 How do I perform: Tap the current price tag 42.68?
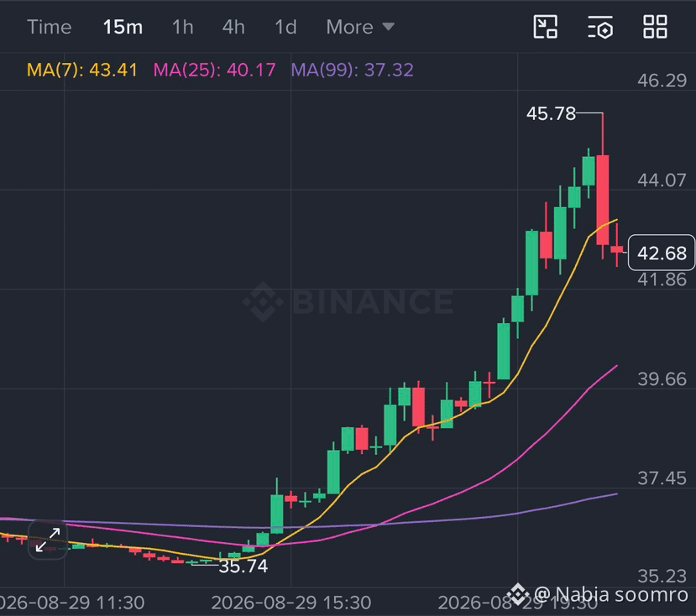coord(662,253)
